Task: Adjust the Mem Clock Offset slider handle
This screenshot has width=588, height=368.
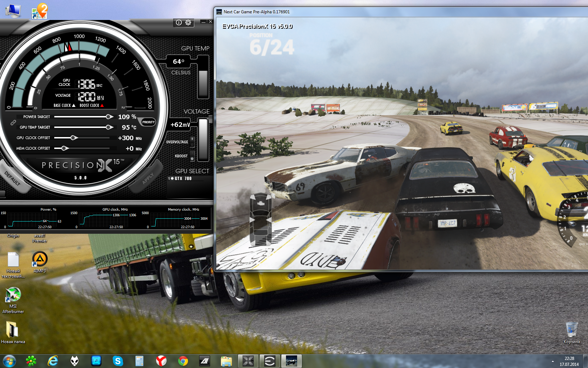Action: 64,148
